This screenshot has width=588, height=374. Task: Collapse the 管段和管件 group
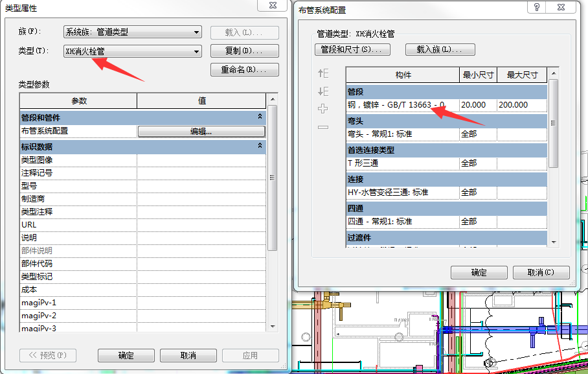(260, 117)
